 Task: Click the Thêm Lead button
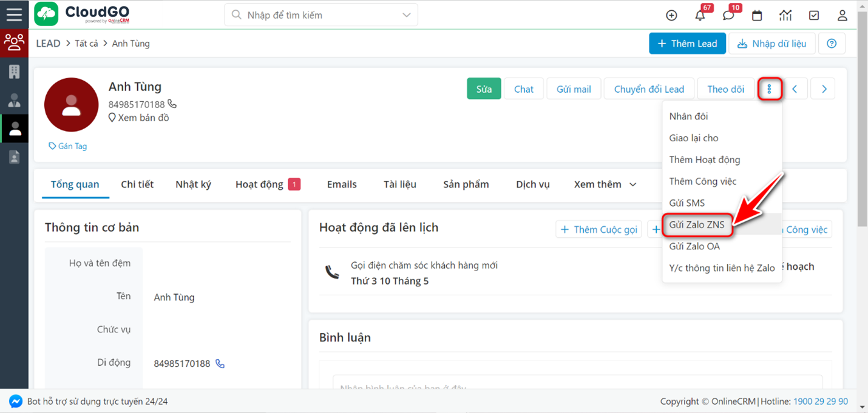coord(687,43)
